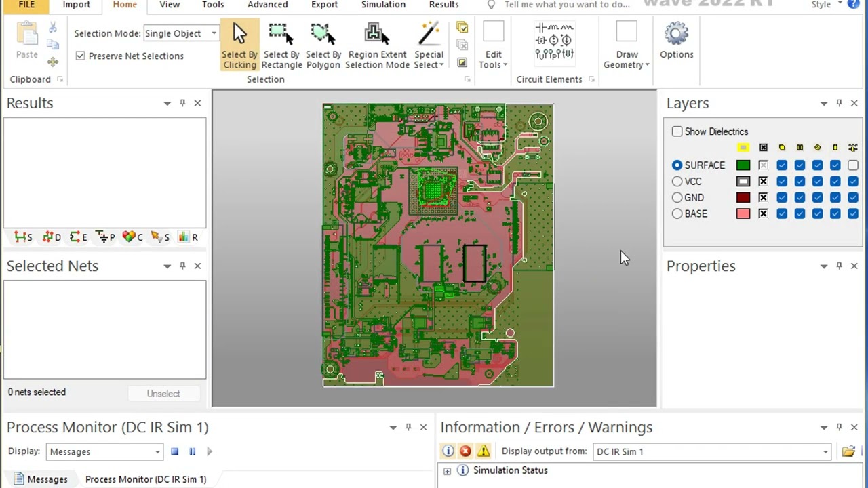This screenshot has width=868, height=488.
Task: Click the Cut scissors icon
Action: pos(53,28)
